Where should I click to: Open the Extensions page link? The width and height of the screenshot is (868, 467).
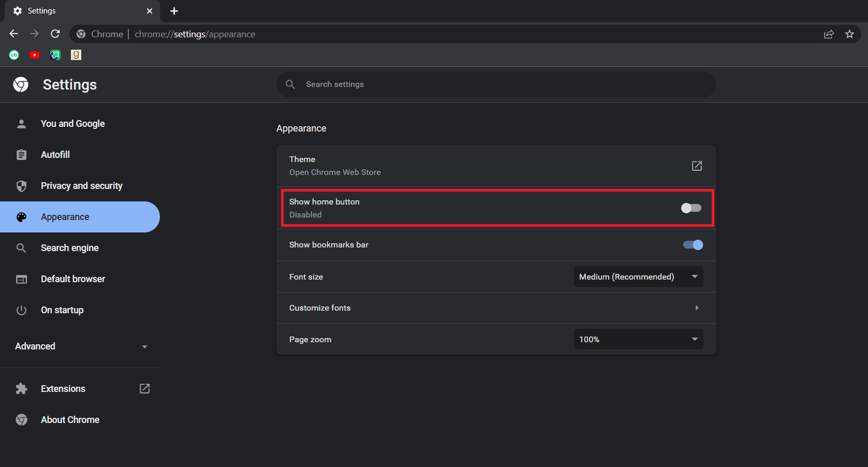[x=63, y=389]
